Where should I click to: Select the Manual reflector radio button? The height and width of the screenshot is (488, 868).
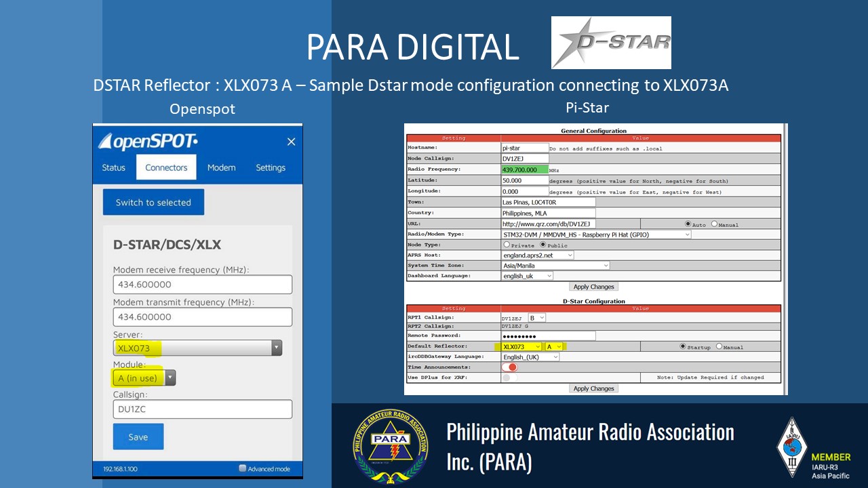[719, 346]
